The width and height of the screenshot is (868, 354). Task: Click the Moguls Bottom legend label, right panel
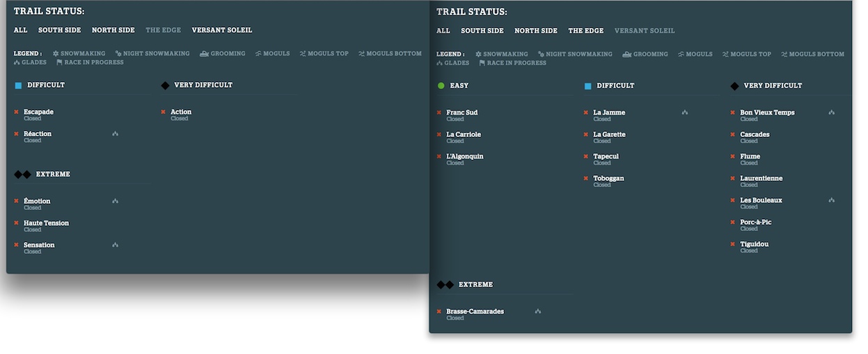point(816,54)
